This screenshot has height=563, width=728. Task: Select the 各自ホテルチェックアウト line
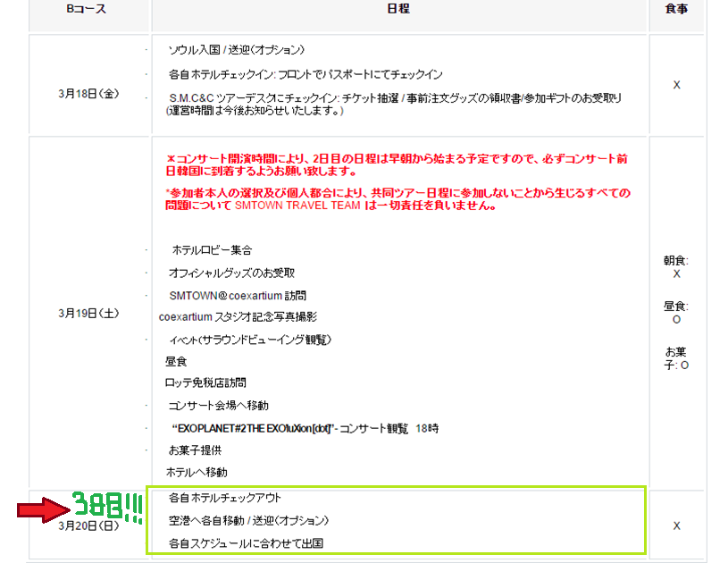click(x=227, y=496)
